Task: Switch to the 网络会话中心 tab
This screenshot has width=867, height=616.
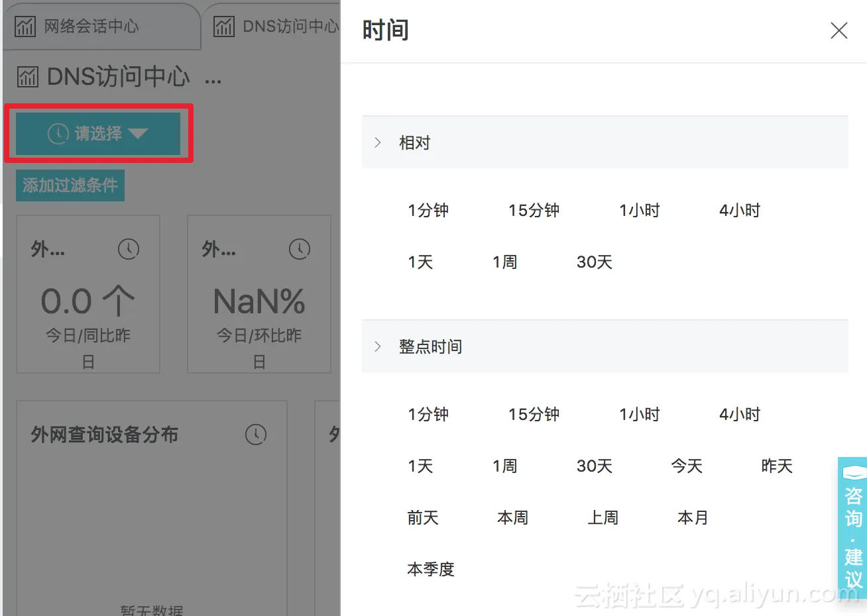Action: (x=101, y=27)
